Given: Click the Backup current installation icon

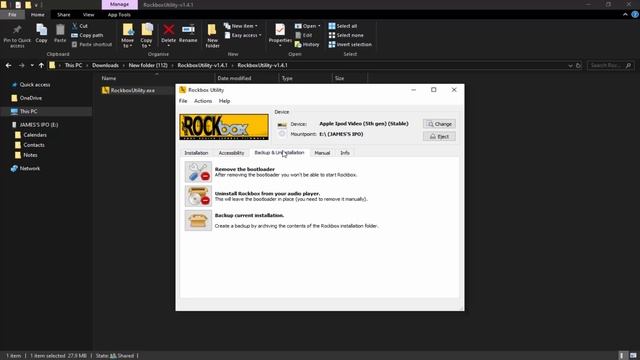Looking at the screenshot, I should 198,220.
